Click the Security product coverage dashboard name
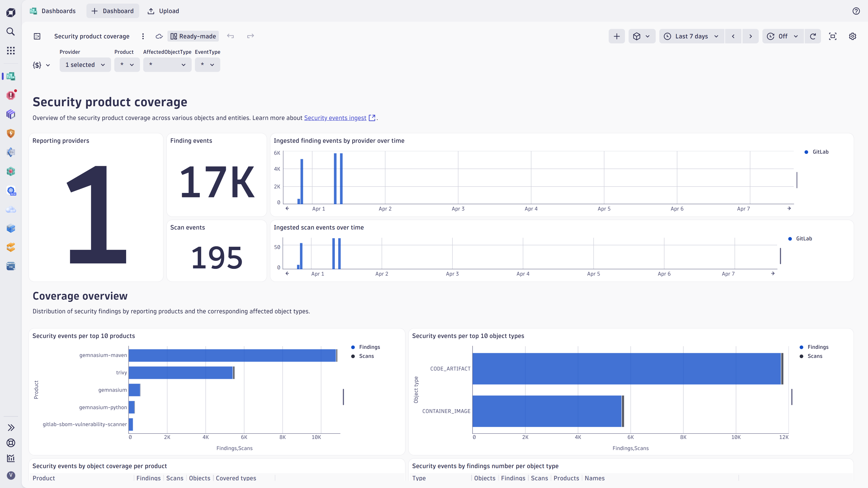The image size is (868, 488). pyautogui.click(x=92, y=36)
